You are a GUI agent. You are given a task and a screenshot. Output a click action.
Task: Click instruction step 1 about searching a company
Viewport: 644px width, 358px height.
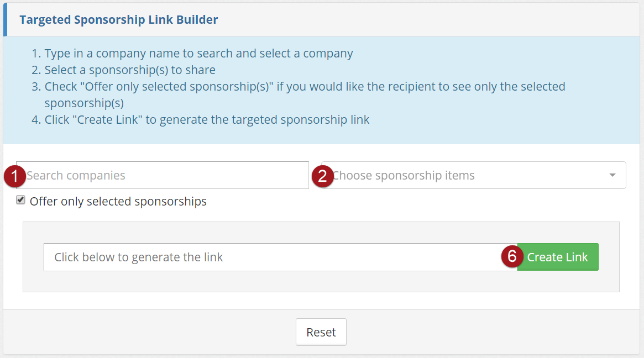(x=198, y=54)
